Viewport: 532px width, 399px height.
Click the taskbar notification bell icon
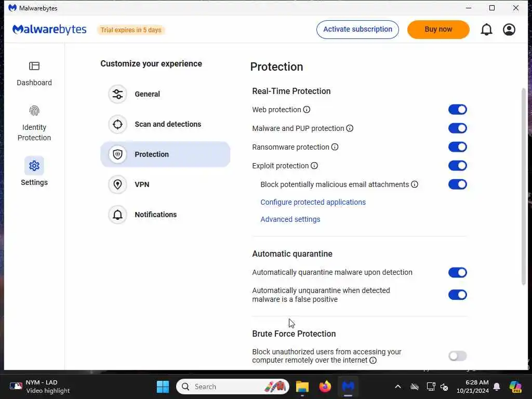pyautogui.click(x=497, y=387)
